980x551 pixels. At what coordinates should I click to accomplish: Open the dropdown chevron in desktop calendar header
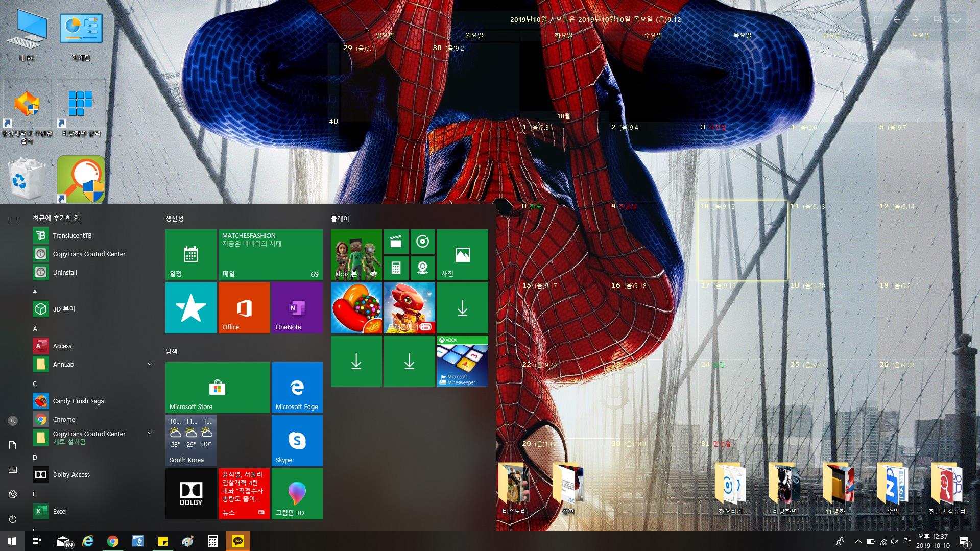click(x=957, y=20)
